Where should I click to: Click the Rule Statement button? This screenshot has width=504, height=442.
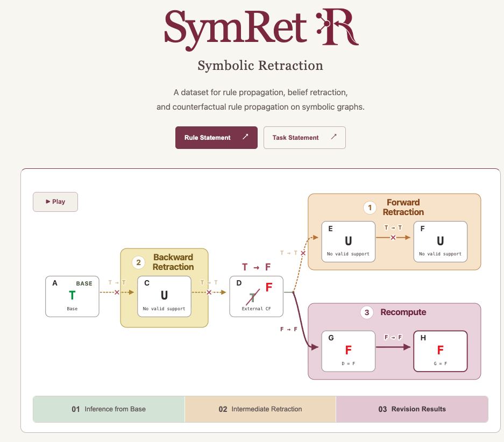tap(216, 138)
